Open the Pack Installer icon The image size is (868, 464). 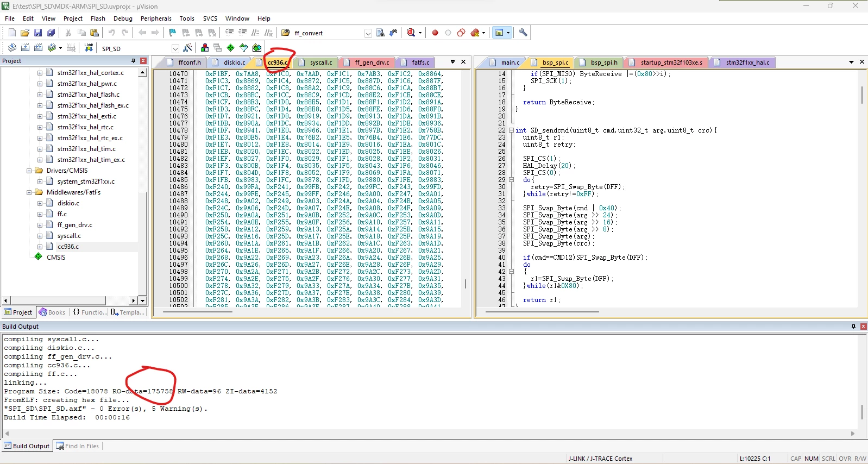tap(257, 48)
